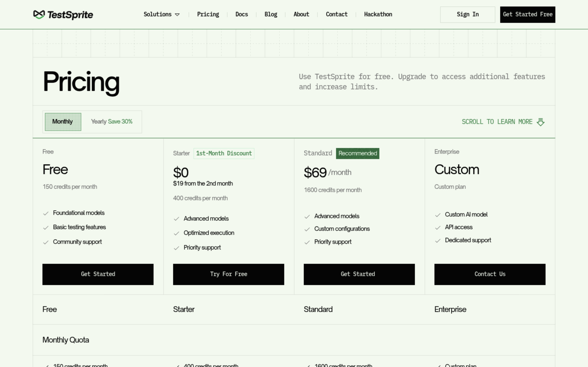Select Monthly billing toggle
Image resolution: width=588 pixels, height=367 pixels.
click(x=63, y=122)
